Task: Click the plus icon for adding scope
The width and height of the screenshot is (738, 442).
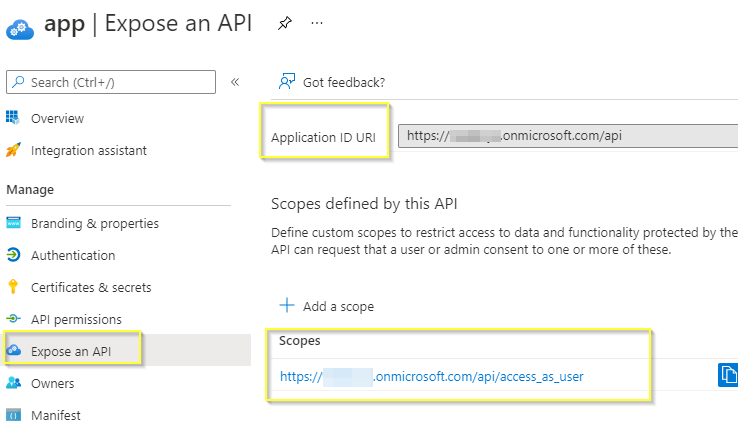Action: [x=287, y=305]
